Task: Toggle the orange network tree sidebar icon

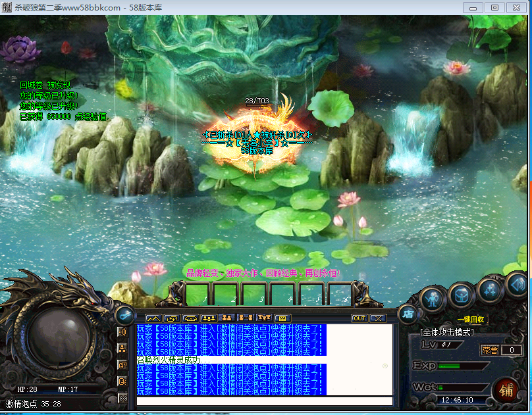Action: [122, 349]
